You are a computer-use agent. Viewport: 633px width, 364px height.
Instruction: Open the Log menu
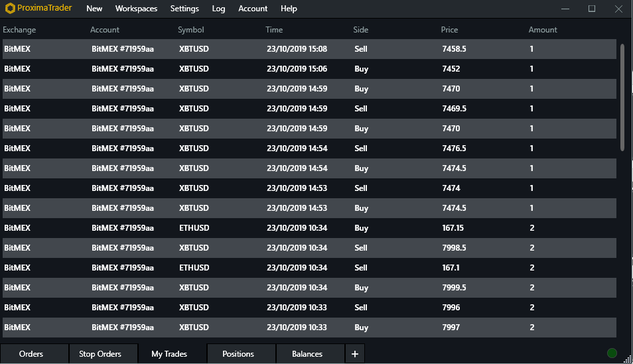[x=218, y=9]
